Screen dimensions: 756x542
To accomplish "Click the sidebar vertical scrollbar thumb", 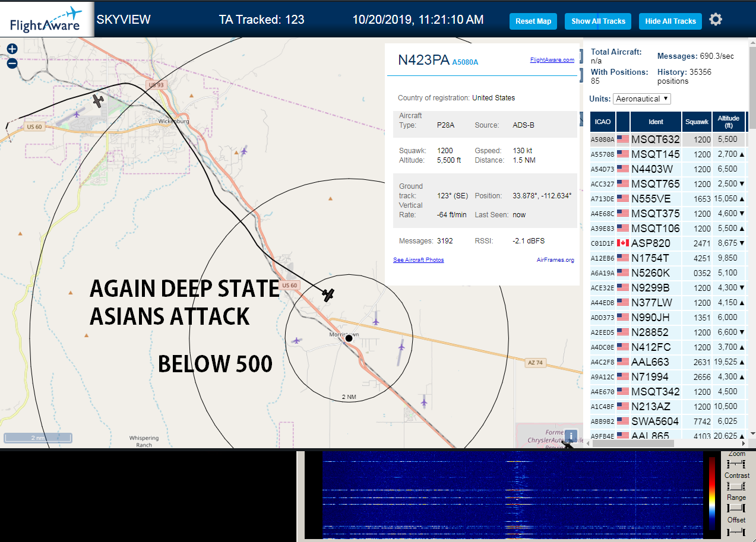I will 752,87.
